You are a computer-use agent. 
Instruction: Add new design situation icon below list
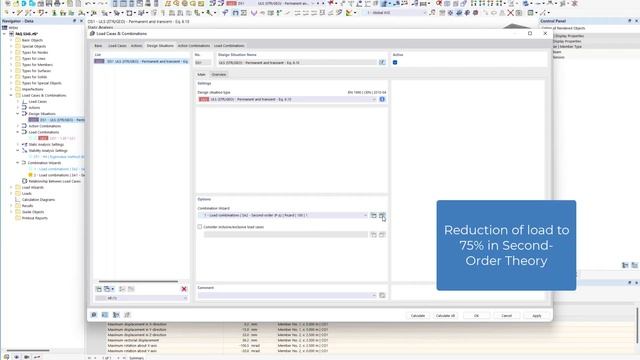click(98, 289)
